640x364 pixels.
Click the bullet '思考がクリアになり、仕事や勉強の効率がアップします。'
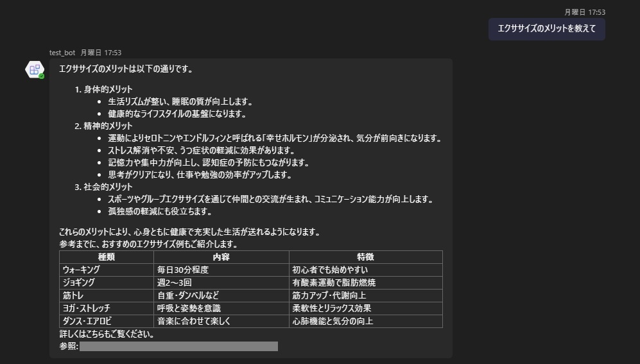(200, 175)
